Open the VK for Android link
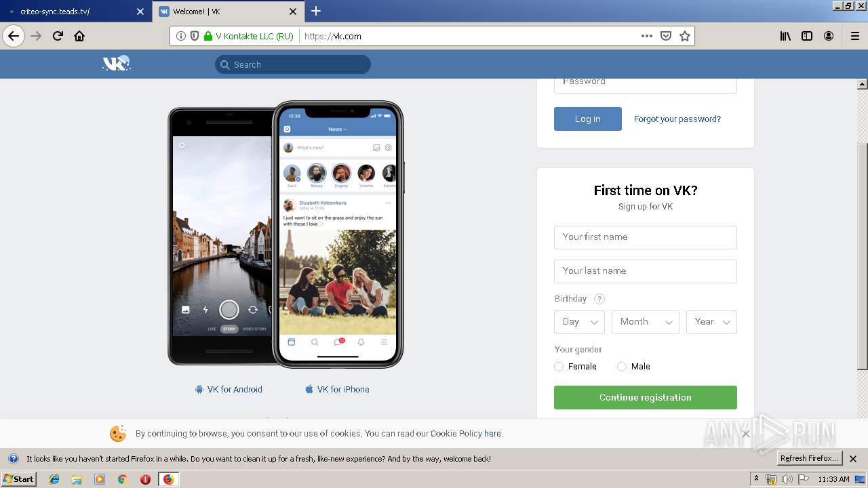Screen dimensions: 868x488 coord(229,389)
